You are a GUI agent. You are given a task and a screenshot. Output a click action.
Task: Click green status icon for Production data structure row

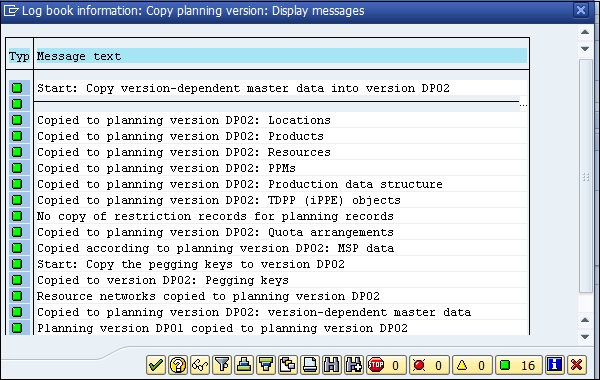17,184
